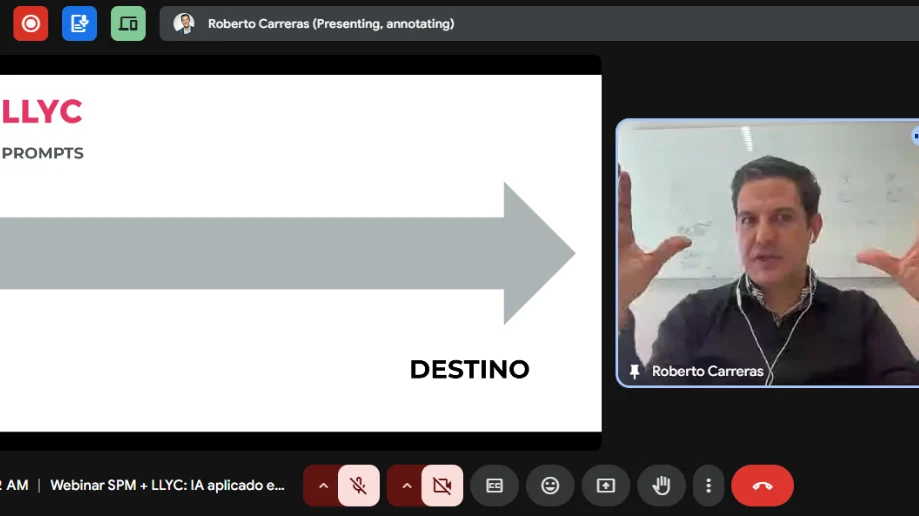Raise your hand in the meeting

661,486
